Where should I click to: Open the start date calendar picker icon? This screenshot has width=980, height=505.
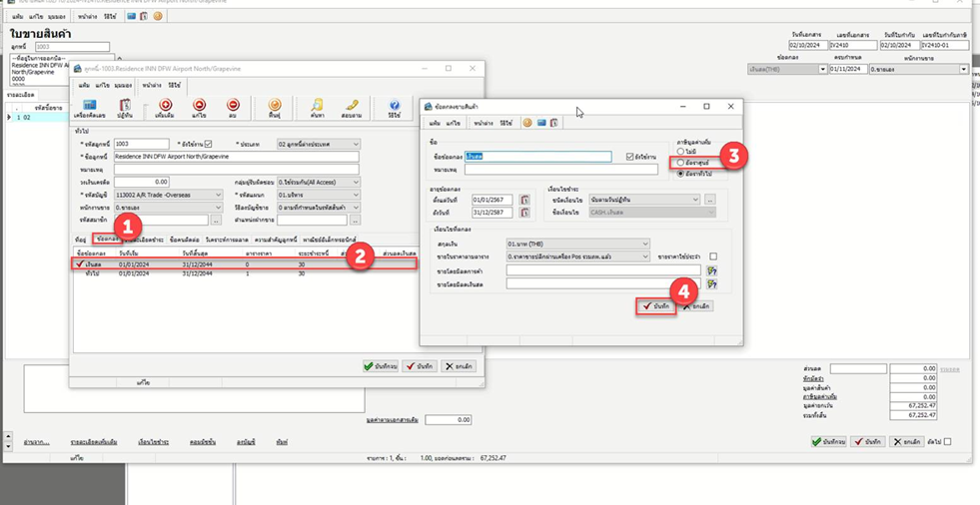coord(524,200)
